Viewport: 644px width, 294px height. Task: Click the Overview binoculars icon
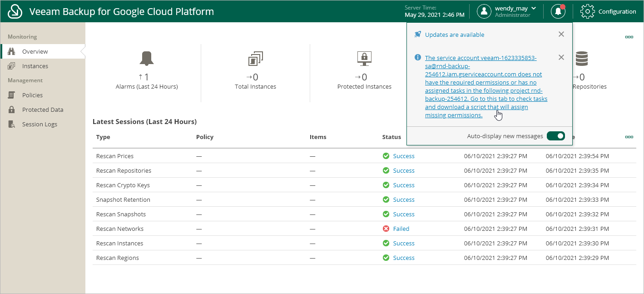(12, 51)
